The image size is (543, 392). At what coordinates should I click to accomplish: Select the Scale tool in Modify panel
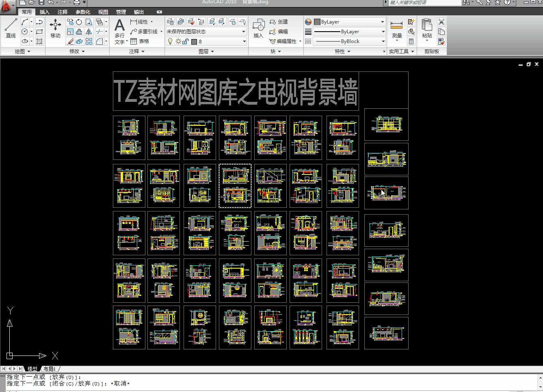[x=70, y=32]
